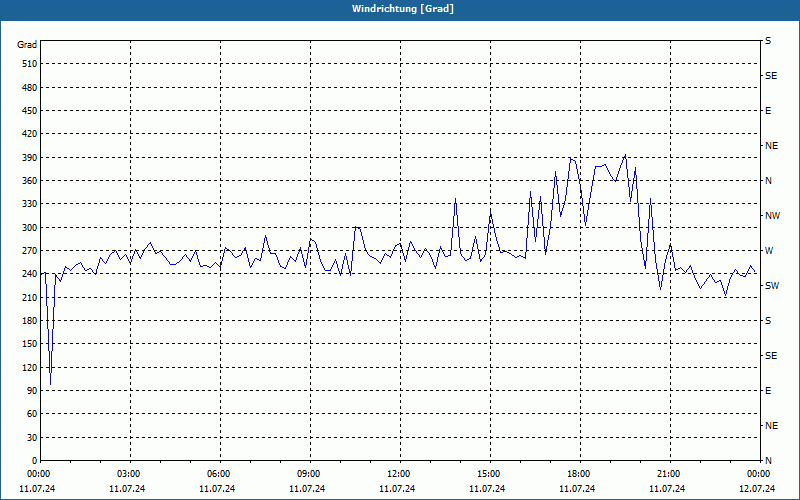
Task: Click the E compass label on the 90 gridline
Action: [768, 391]
